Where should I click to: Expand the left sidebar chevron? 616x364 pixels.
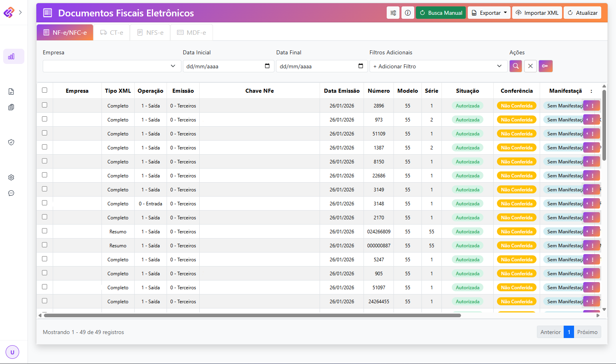(20, 12)
